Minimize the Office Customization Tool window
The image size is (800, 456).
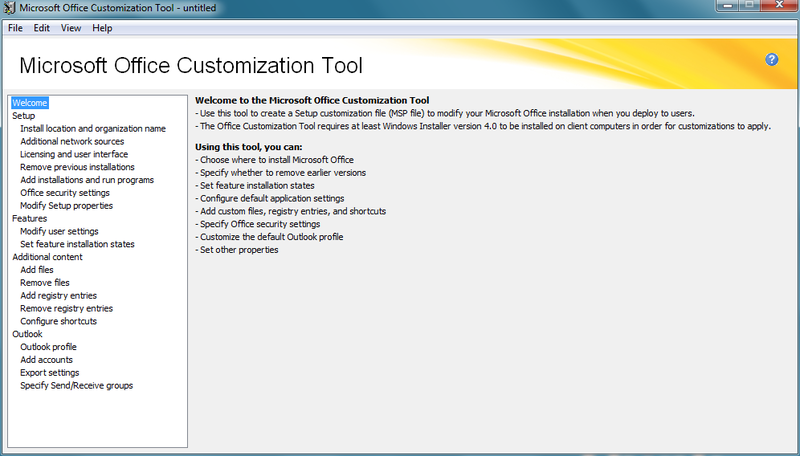tap(727, 5)
